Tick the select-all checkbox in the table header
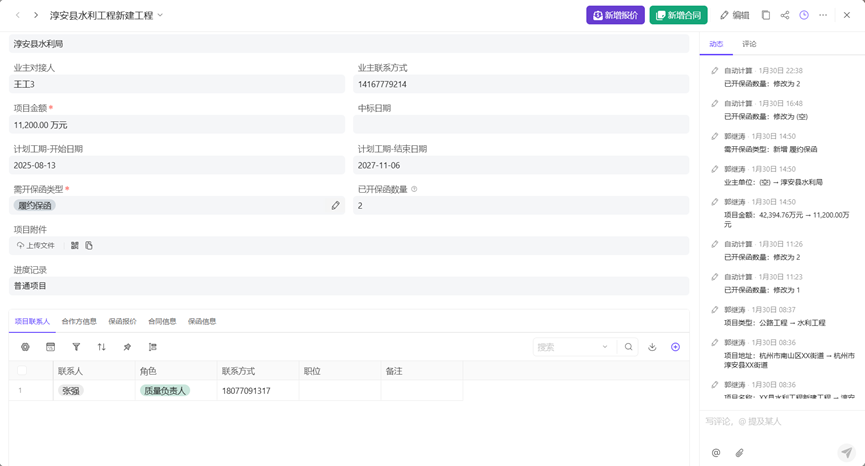 tap(22, 371)
